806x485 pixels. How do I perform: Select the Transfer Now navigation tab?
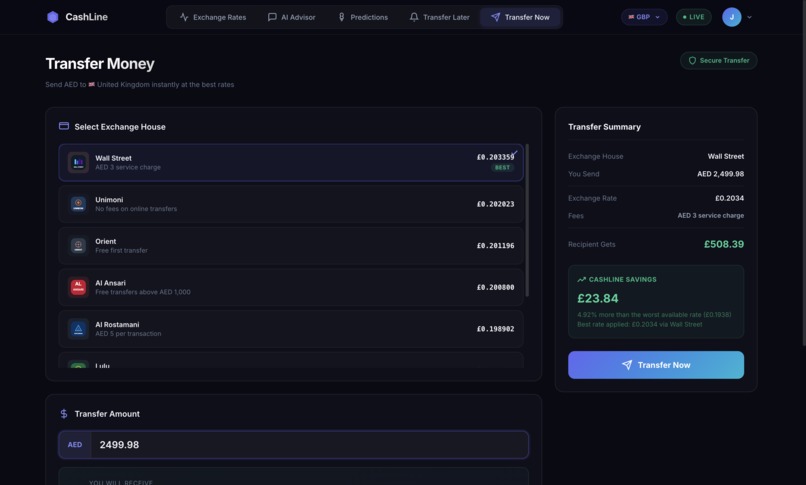[520, 17]
